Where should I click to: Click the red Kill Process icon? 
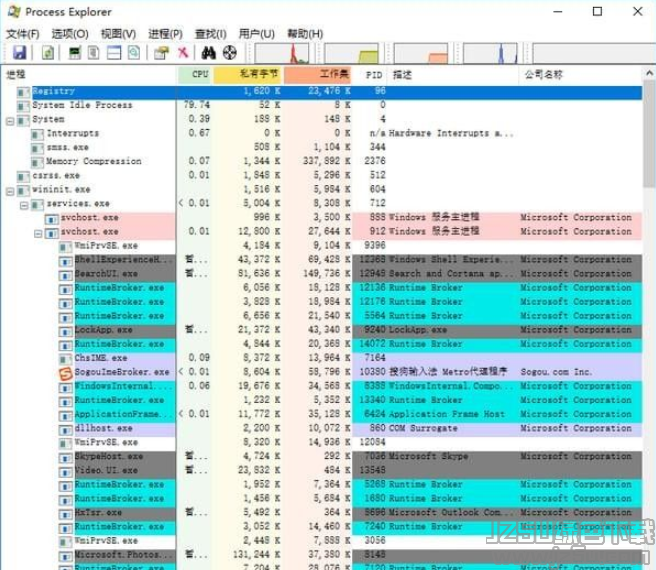tap(183, 53)
